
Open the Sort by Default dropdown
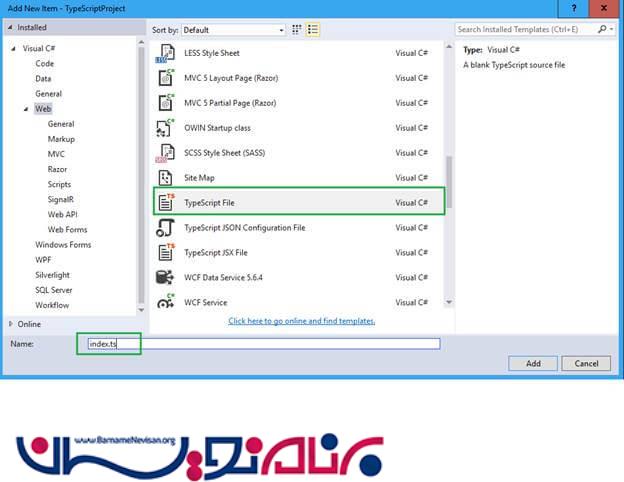(234, 30)
